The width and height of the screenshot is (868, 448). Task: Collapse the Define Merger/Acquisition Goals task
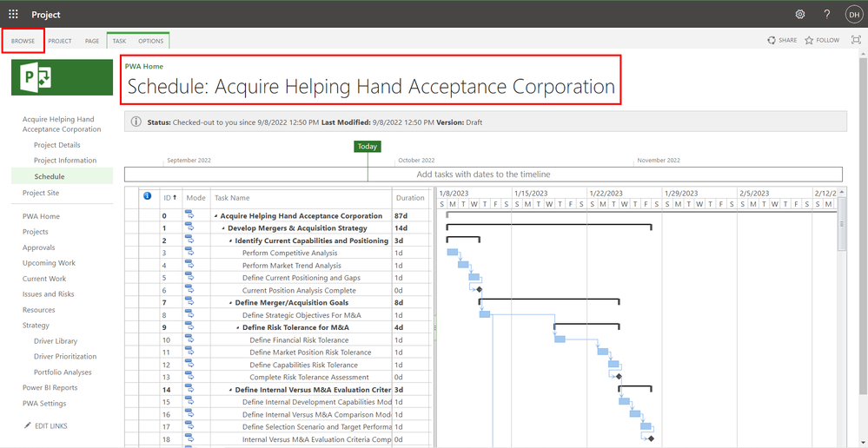point(230,303)
